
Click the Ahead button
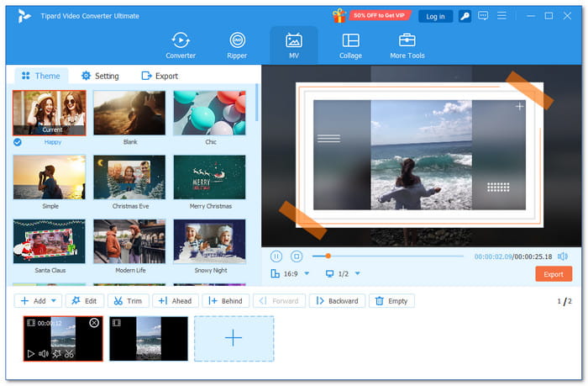(175, 301)
